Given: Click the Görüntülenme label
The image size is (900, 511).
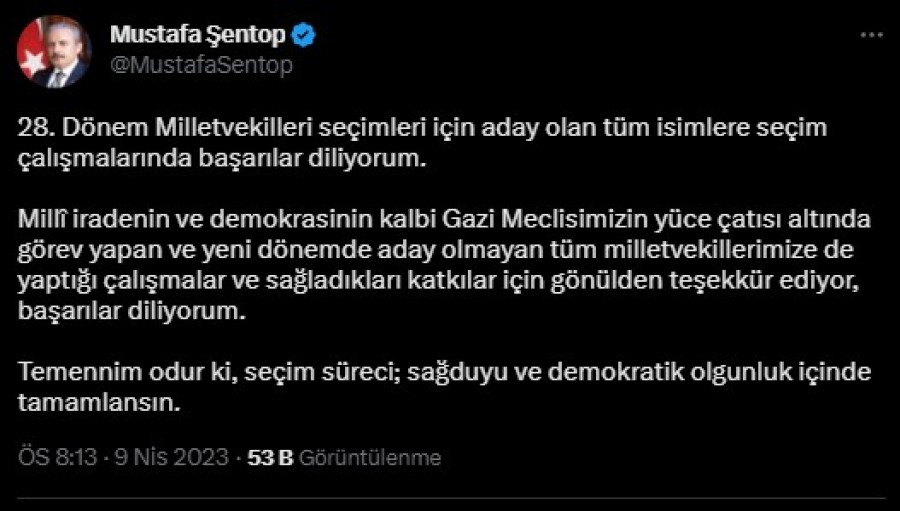Looking at the screenshot, I should click(x=369, y=458).
